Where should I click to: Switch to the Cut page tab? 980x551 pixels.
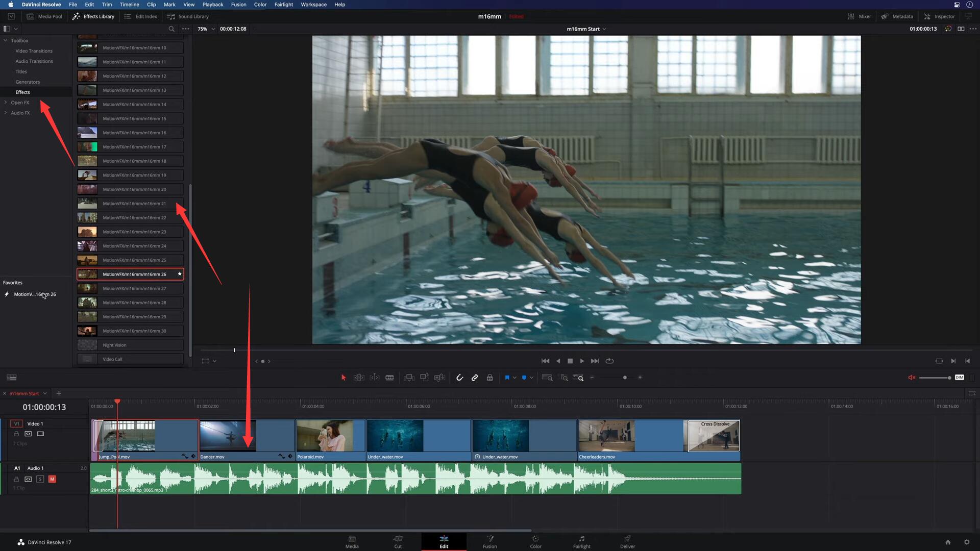pyautogui.click(x=398, y=542)
